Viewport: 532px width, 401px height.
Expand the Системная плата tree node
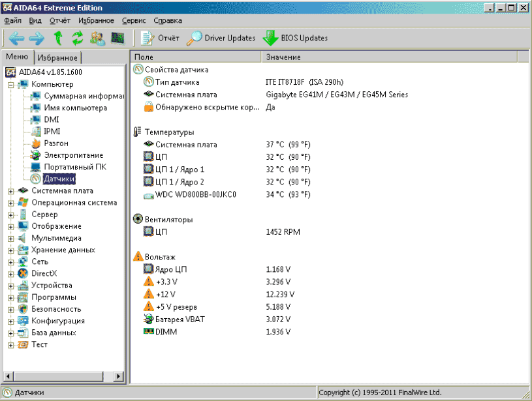[11, 191]
